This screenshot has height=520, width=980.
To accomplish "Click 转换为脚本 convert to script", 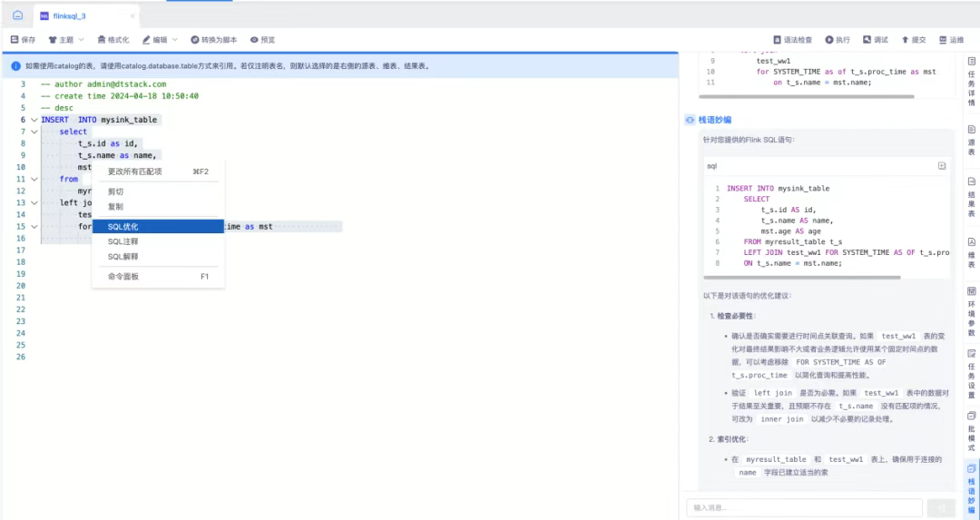I will (213, 40).
